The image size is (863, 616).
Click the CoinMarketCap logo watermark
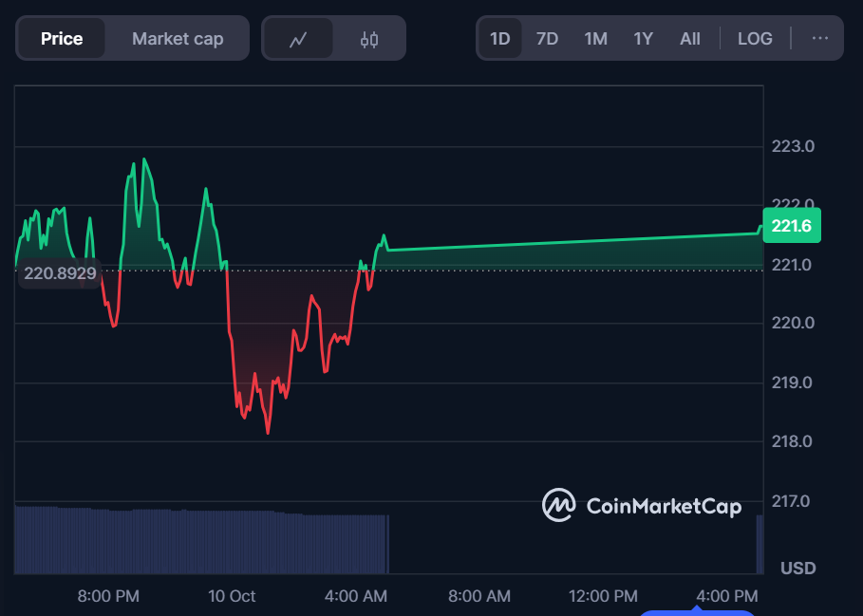coord(642,506)
